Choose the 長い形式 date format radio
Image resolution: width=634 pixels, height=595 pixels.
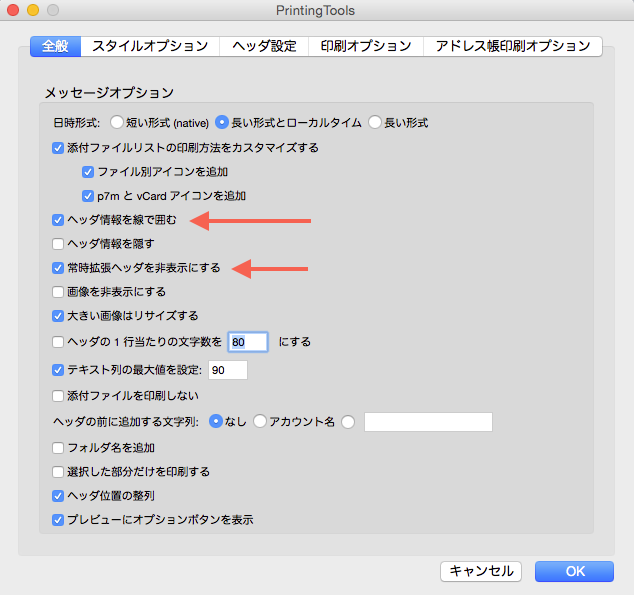(375, 122)
